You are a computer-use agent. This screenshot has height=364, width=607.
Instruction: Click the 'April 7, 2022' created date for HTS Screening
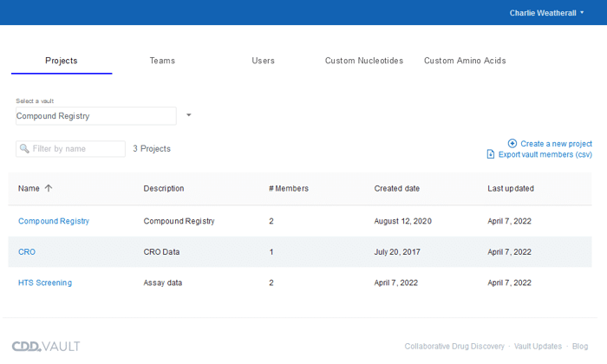[x=395, y=283]
